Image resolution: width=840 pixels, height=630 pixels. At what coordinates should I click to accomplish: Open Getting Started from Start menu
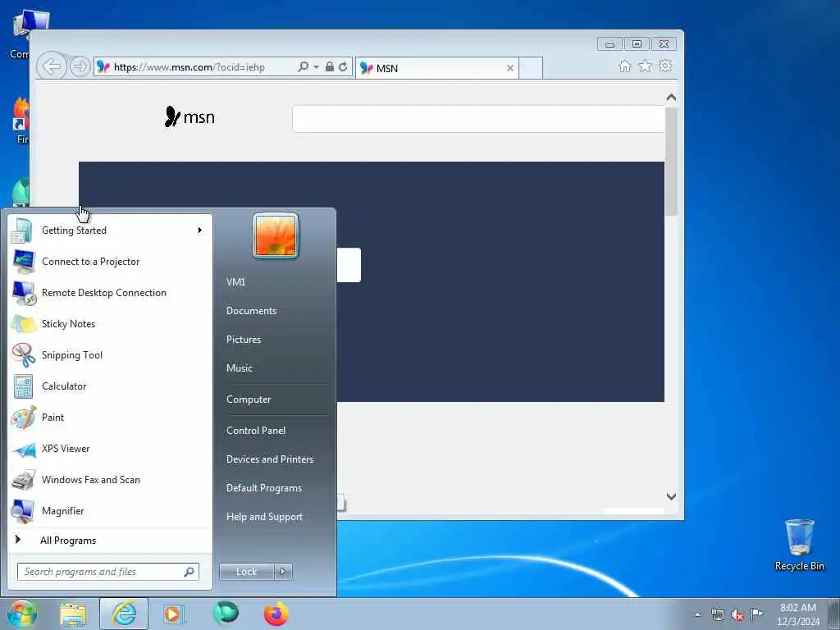click(x=110, y=231)
